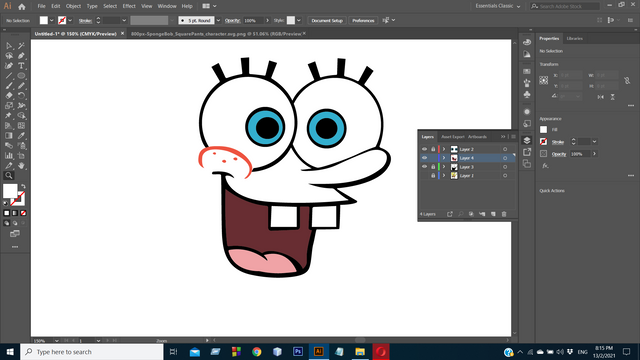Click Document Setup button

(x=327, y=20)
